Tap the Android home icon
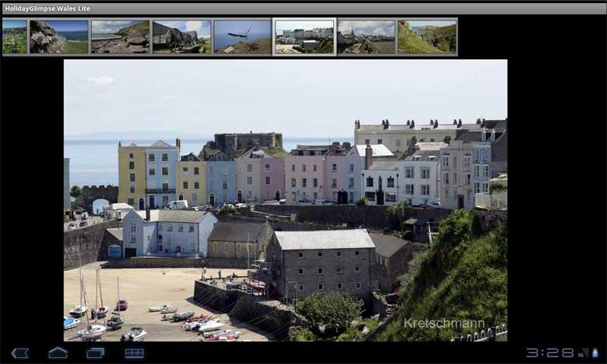The height and width of the screenshot is (364, 607). click(58, 353)
